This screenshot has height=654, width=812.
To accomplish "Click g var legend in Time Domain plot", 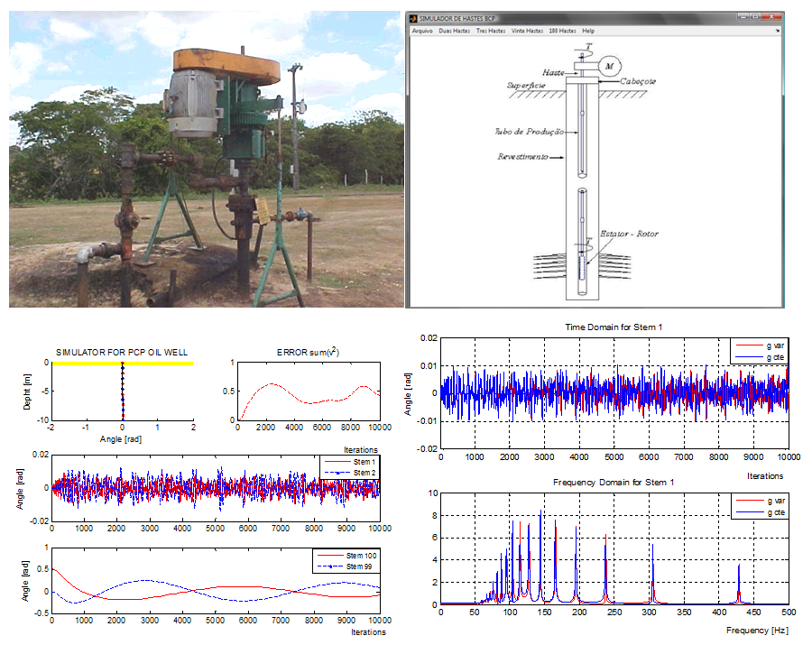I will (x=771, y=345).
